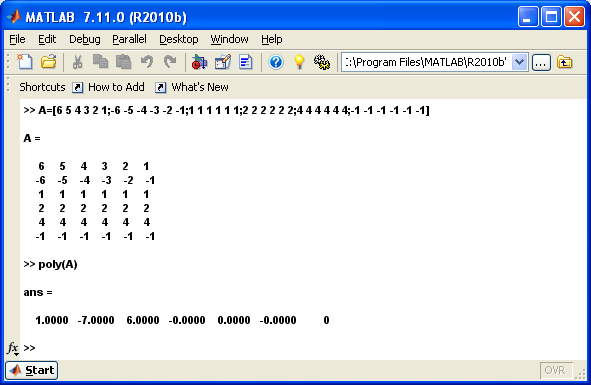Open the Edit menu
This screenshot has height=385, width=591.
(x=47, y=39)
